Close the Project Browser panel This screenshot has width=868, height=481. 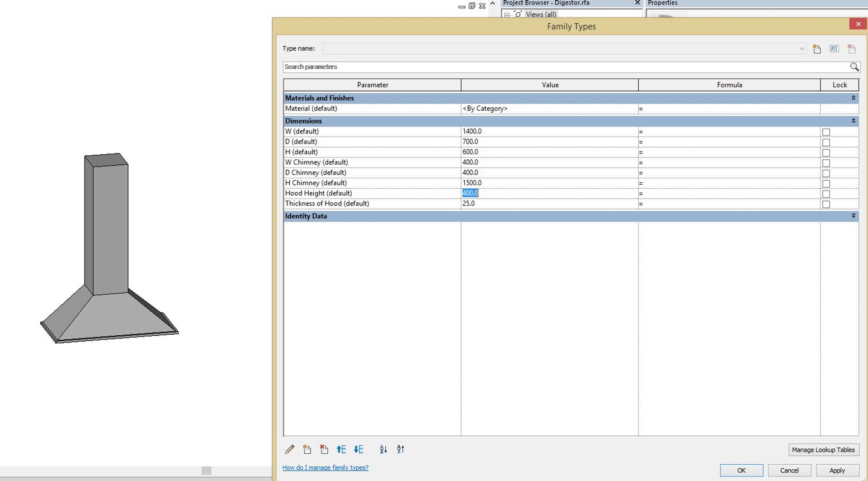[x=637, y=3]
